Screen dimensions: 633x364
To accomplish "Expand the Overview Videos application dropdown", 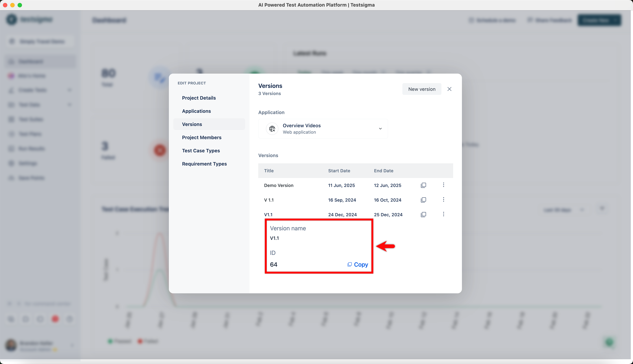I will 323,129.
